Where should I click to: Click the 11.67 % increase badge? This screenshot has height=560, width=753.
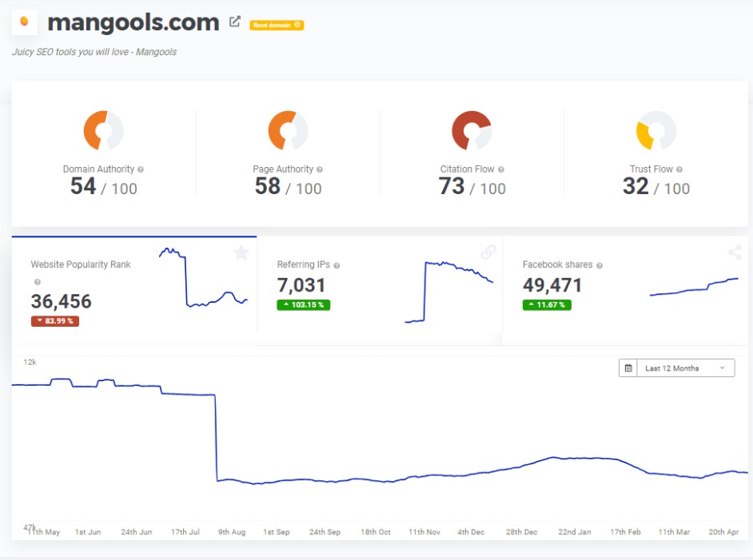click(547, 304)
